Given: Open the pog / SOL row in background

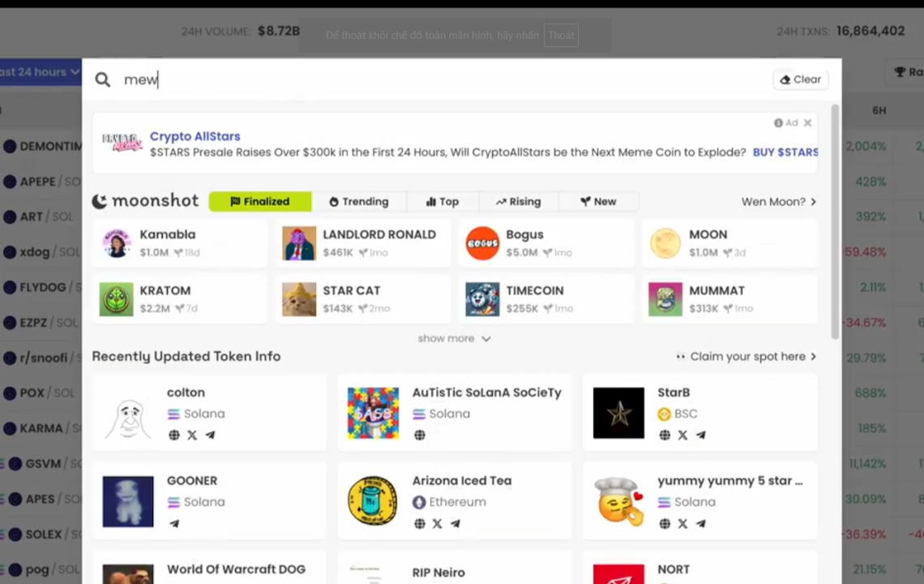Looking at the screenshot, I should pyautogui.click(x=41, y=569).
